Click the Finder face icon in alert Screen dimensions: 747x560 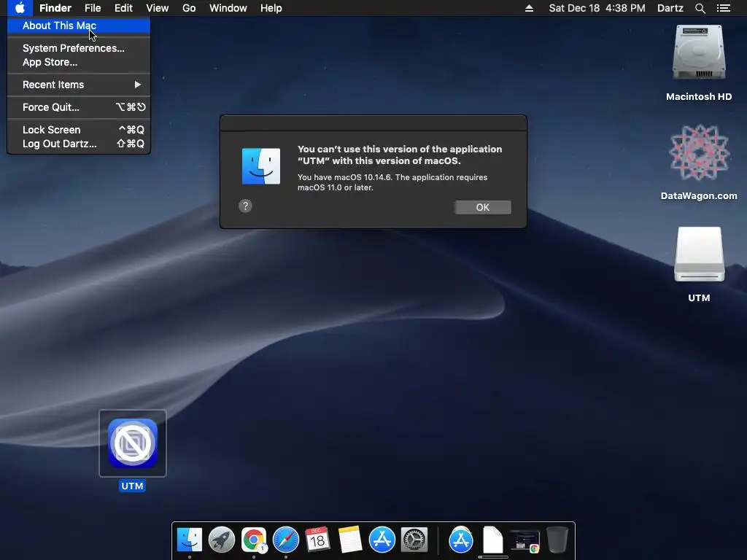(x=261, y=166)
